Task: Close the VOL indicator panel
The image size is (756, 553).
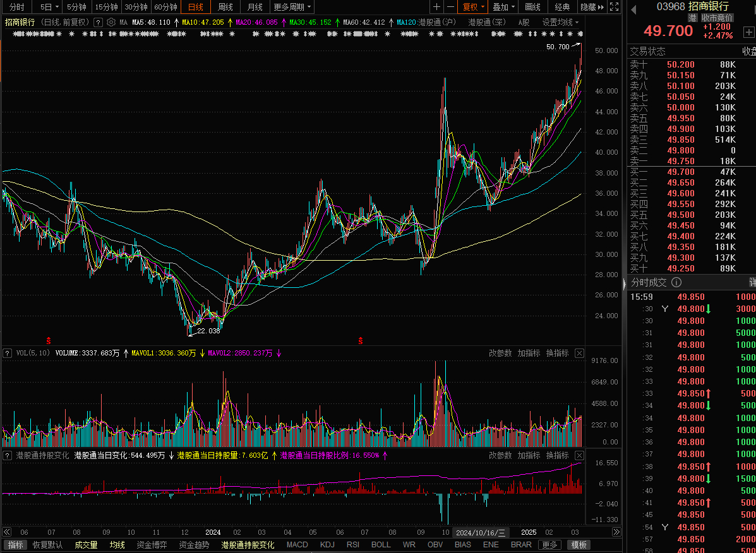Action: pos(579,353)
